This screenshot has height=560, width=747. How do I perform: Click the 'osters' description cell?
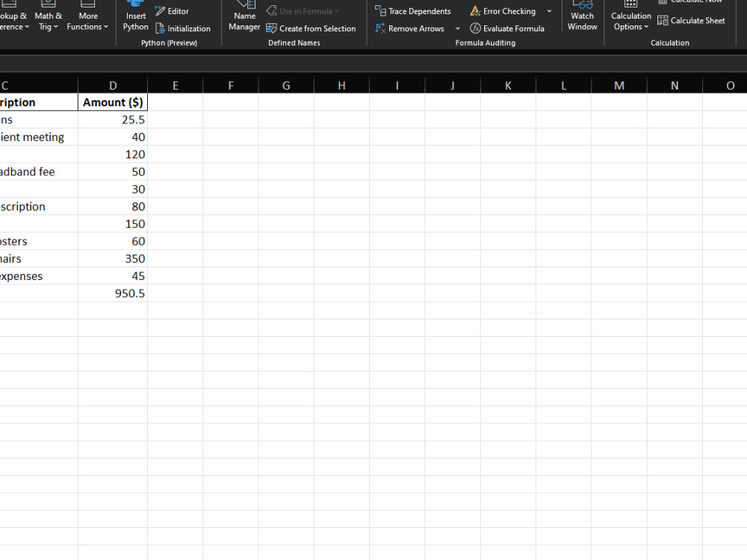[39, 241]
